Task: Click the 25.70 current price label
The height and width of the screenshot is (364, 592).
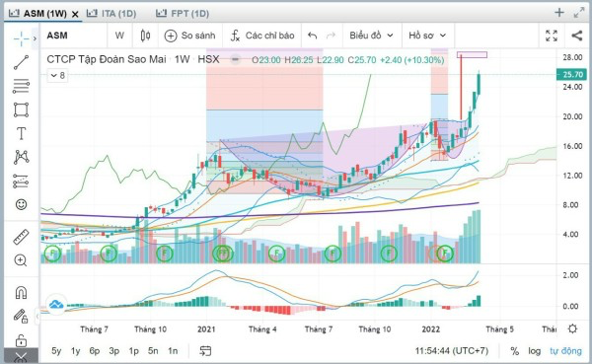Action: point(571,74)
